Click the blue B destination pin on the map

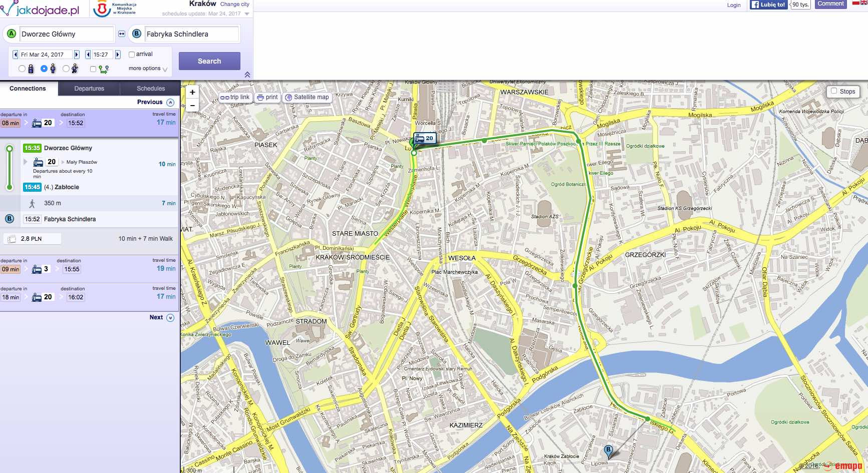click(608, 450)
